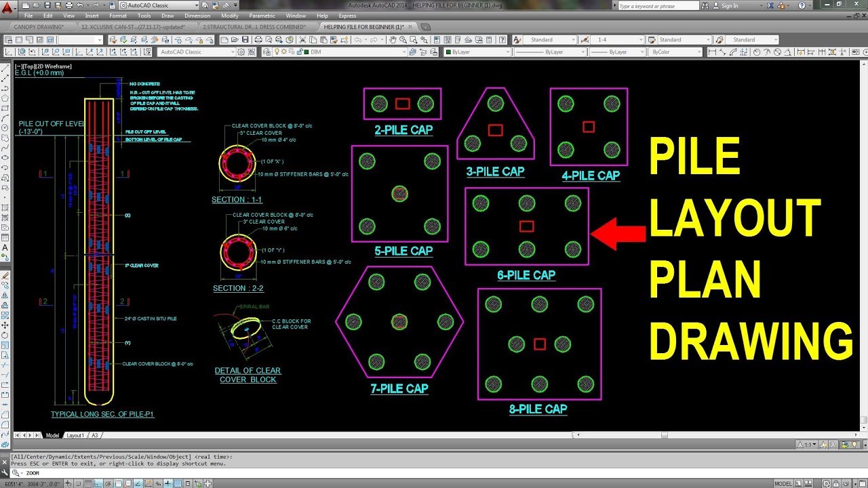Toggle Object Snap in status bar
The image size is (868, 488).
[118, 483]
